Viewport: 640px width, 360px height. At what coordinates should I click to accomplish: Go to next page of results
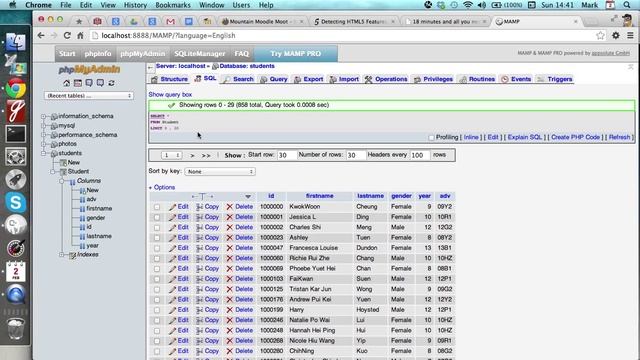192,156
